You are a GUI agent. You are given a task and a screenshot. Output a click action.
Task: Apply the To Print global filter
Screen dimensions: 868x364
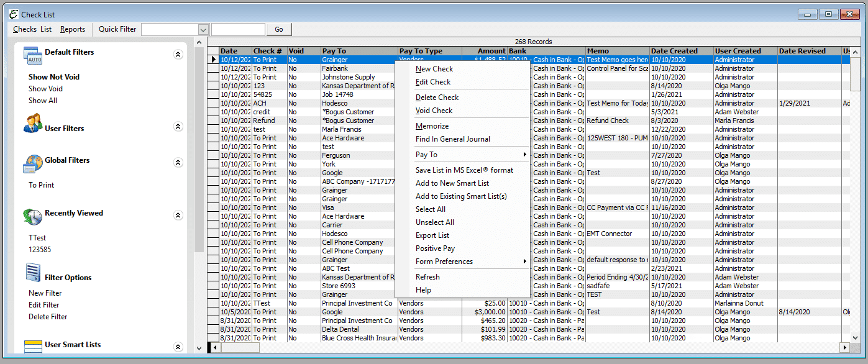(41, 185)
